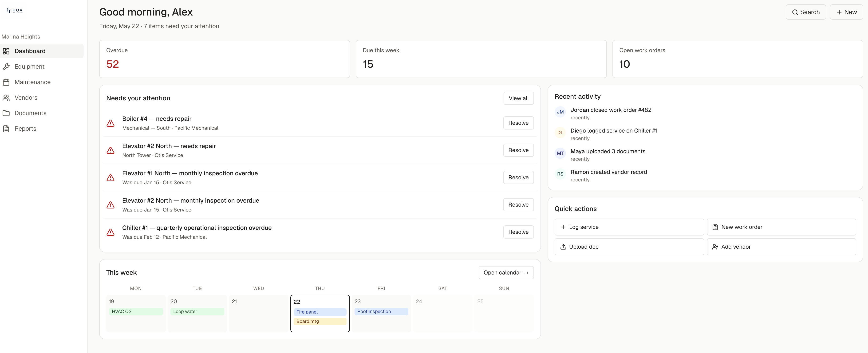
Task: Open the Search button
Action: (806, 12)
